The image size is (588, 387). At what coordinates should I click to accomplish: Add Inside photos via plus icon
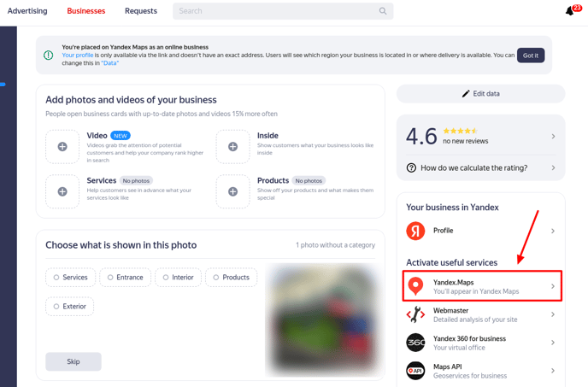232,147
